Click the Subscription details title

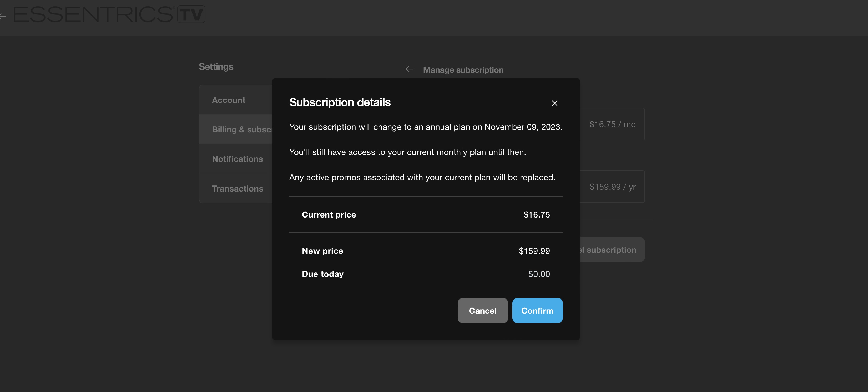click(x=340, y=102)
